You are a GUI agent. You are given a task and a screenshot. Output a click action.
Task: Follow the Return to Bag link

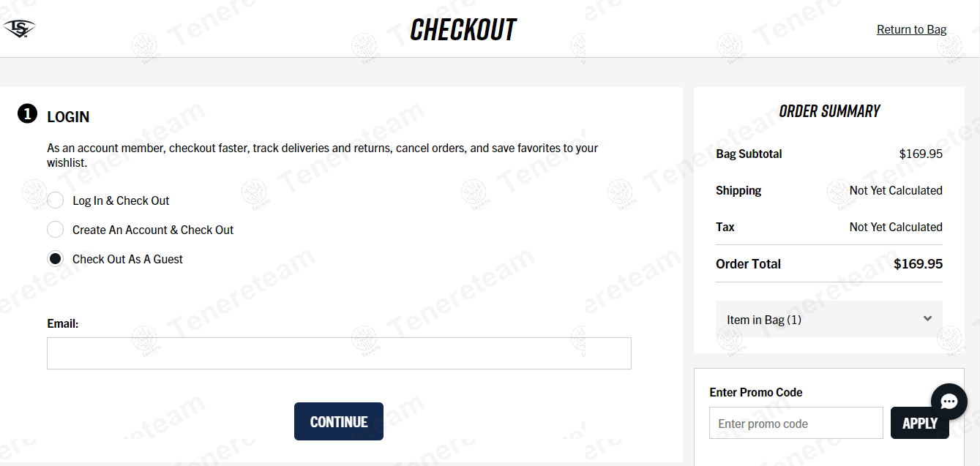tap(911, 29)
